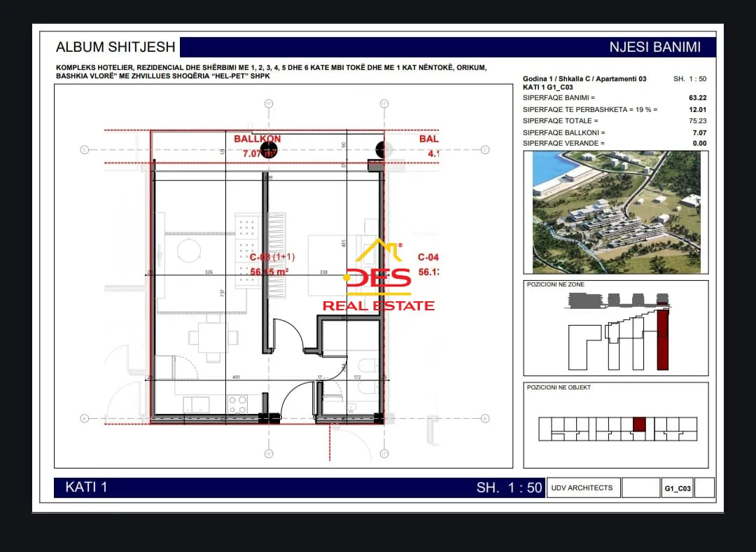The image size is (756, 552).
Task: Select the "NJESI BANIMI" header text
Action: tap(654, 48)
